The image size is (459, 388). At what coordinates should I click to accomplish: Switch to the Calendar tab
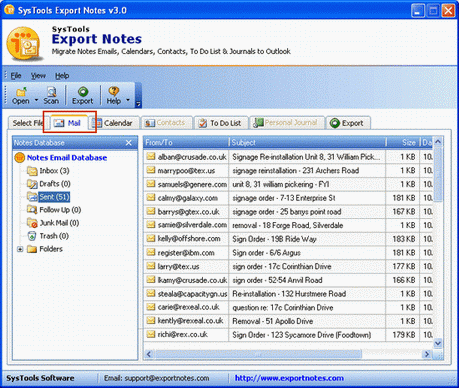112,123
